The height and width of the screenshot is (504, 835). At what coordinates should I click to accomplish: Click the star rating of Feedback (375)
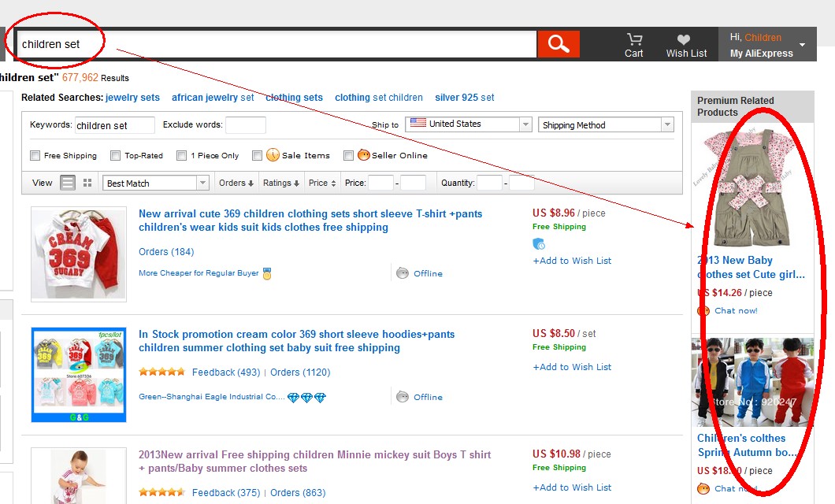(x=162, y=492)
